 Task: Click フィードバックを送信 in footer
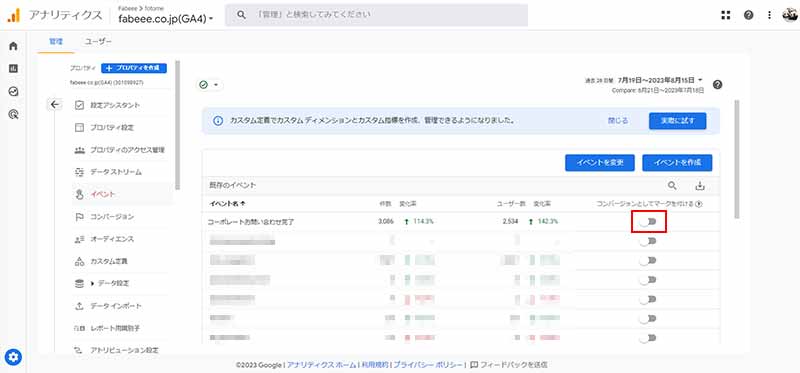pyautogui.click(x=509, y=365)
